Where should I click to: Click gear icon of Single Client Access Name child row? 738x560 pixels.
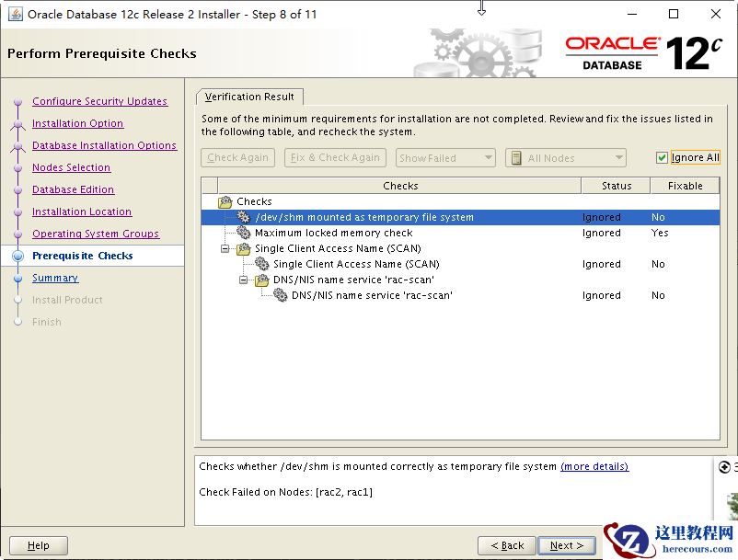261,264
